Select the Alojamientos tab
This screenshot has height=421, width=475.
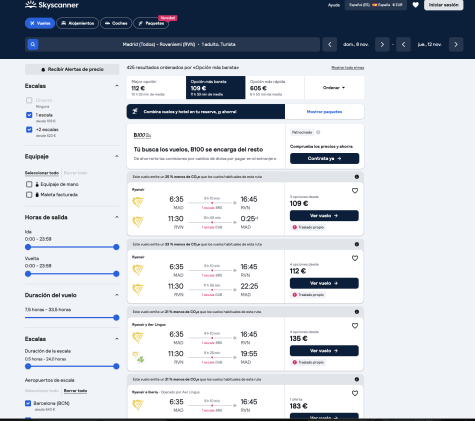[x=78, y=23]
